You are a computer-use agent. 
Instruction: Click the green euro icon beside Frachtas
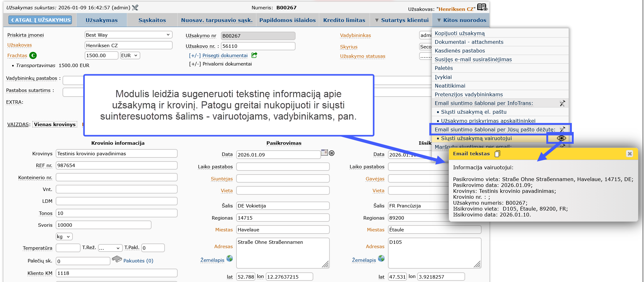click(x=33, y=56)
